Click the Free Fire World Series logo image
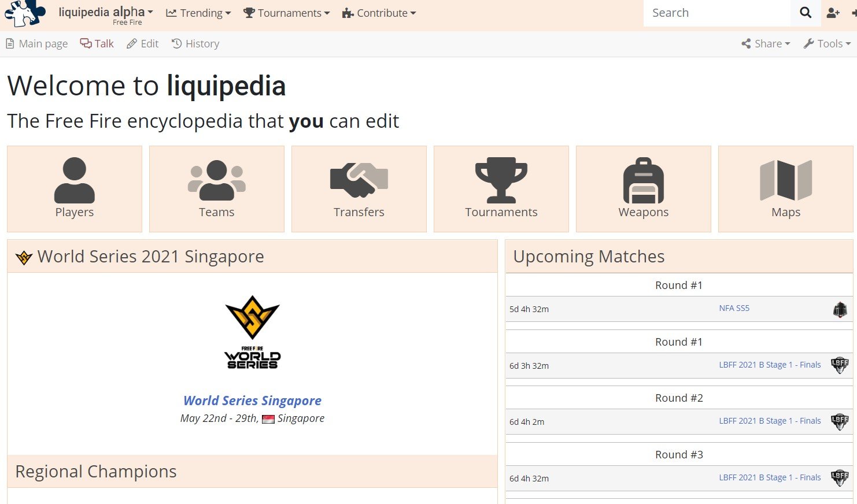The image size is (857, 504). click(x=253, y=332)
